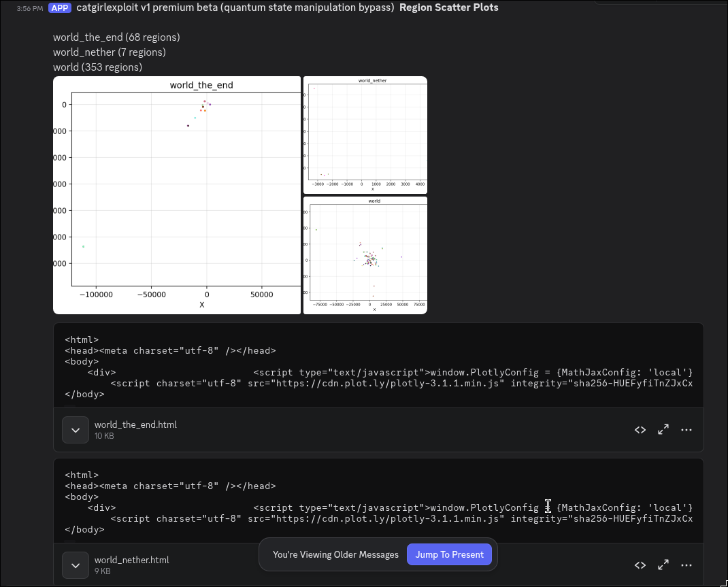
Task: Click the view code icon on world_the_end.html
Action: (640, 430)
